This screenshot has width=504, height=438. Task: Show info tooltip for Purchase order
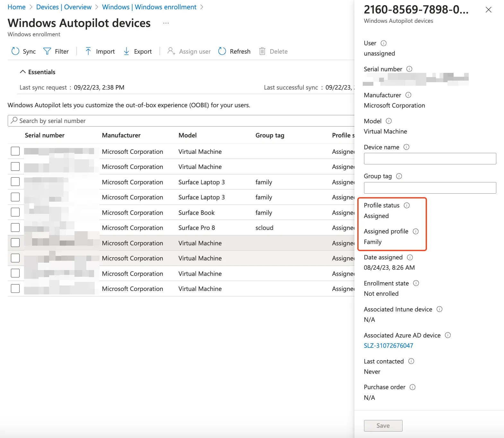(x=413, y=387)
